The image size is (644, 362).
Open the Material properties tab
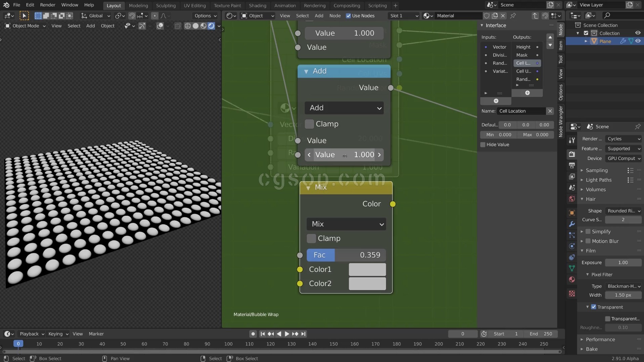click(572, 280)
